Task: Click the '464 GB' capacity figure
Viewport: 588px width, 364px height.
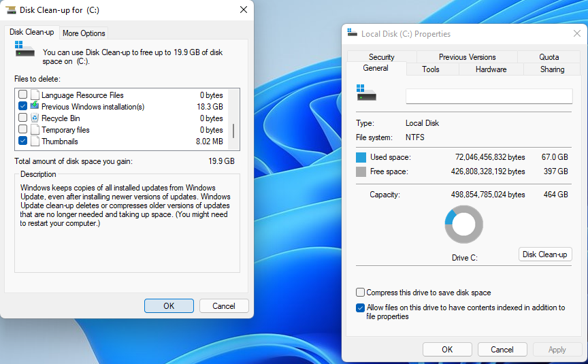Action: [x=556, y=195]
